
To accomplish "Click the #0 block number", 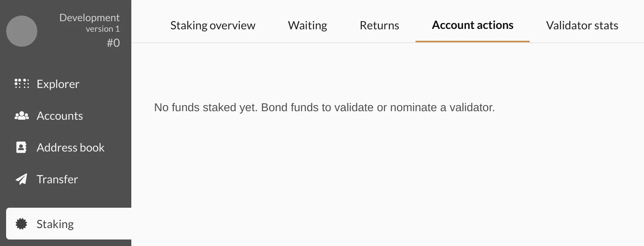I will [113, 43].
